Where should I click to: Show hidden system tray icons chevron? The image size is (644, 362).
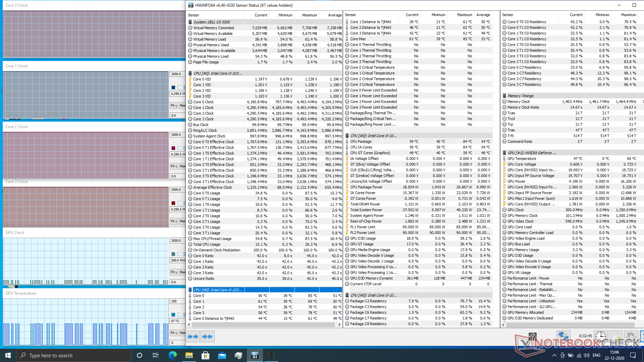pos(554,355)
